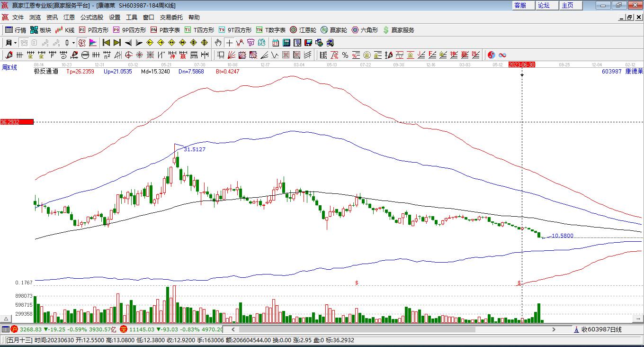The image size is (644, 347).
Task: Toggle the K线 chart view button
Action: tap(65, 30)
